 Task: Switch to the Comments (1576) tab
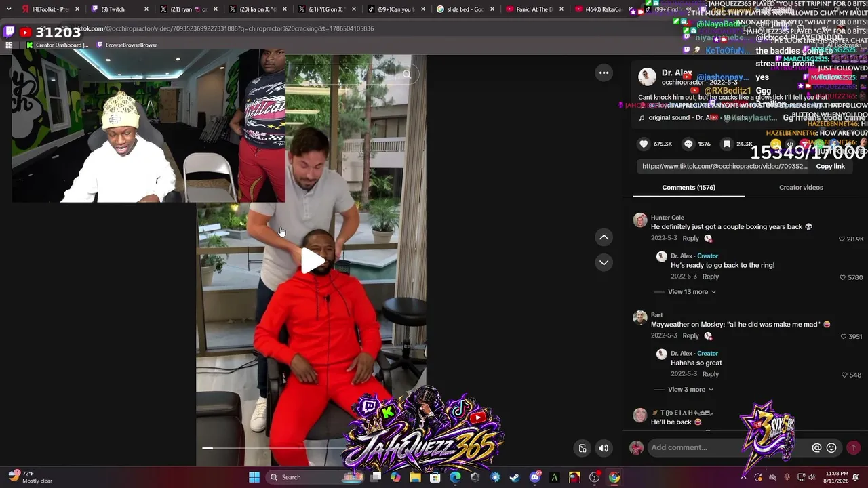coord(688,188)
